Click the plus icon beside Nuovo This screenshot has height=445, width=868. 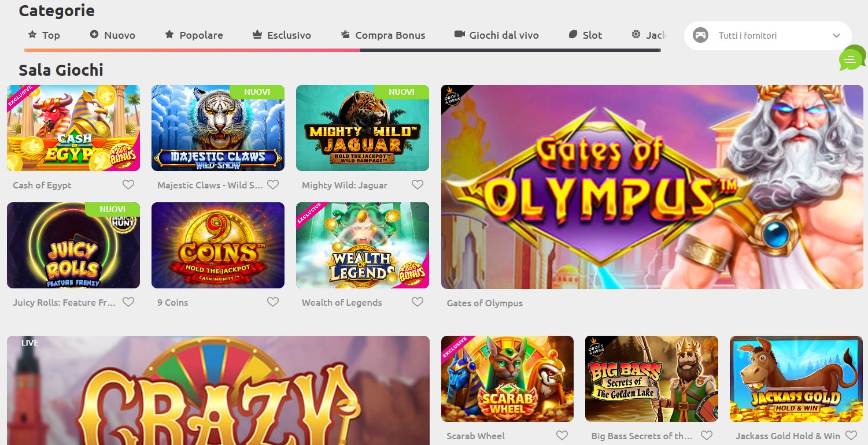94,35
